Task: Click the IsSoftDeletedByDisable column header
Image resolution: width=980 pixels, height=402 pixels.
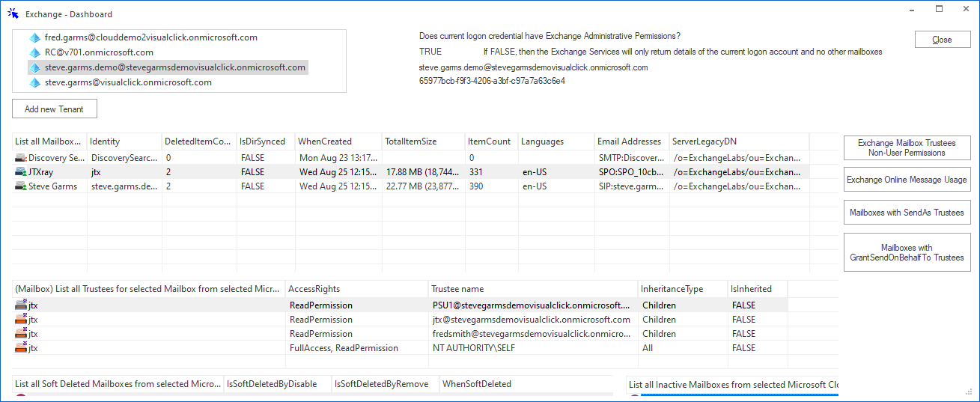Action: pos(277,384)
